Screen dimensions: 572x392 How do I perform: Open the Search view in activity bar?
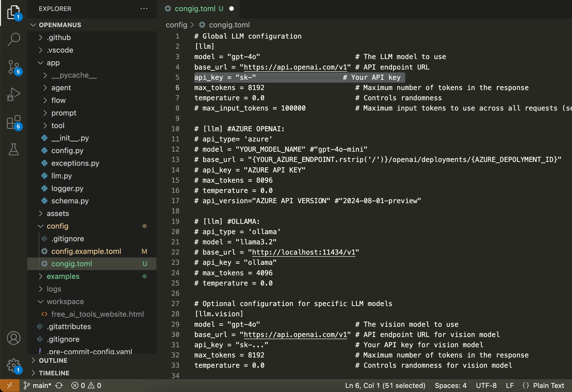point(14,39)
